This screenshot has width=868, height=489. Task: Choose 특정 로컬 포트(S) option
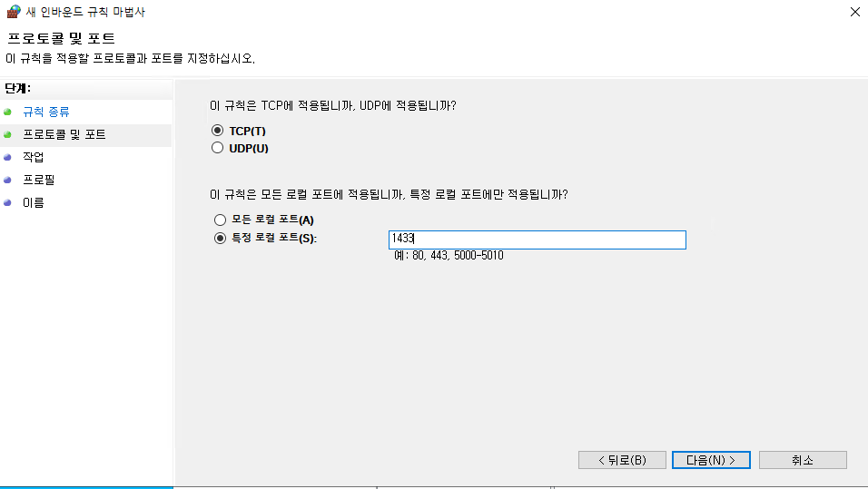click(x=221, y=238)
